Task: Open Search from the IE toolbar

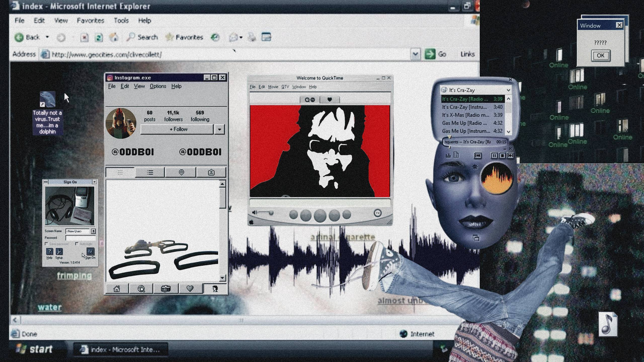Action: coord(142,37)
